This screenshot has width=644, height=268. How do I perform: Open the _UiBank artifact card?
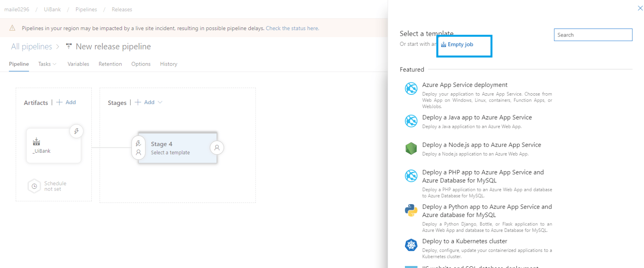(54, 145)
